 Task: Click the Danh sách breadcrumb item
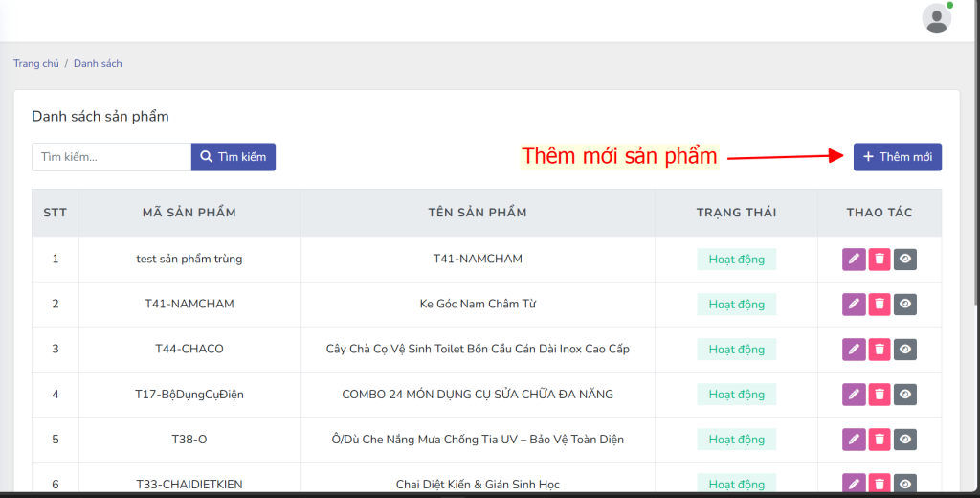pyautogui.click(x=98, y=64)
